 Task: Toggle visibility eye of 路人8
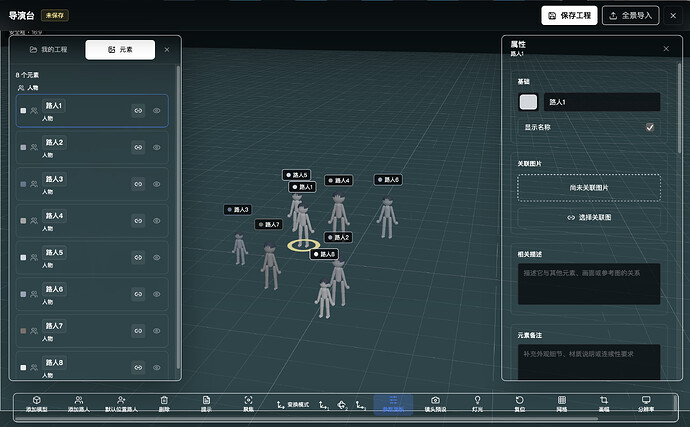coord(157,367)
